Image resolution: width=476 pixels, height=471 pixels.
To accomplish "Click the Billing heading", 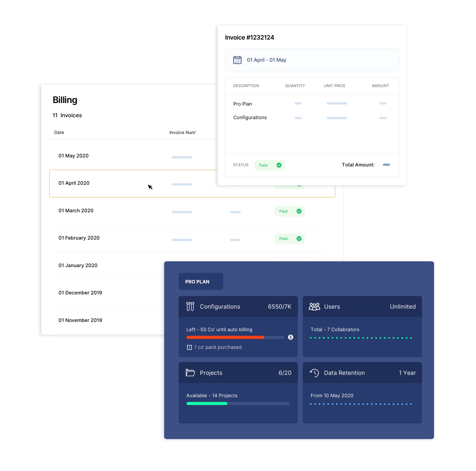I will tap(65, 100).
